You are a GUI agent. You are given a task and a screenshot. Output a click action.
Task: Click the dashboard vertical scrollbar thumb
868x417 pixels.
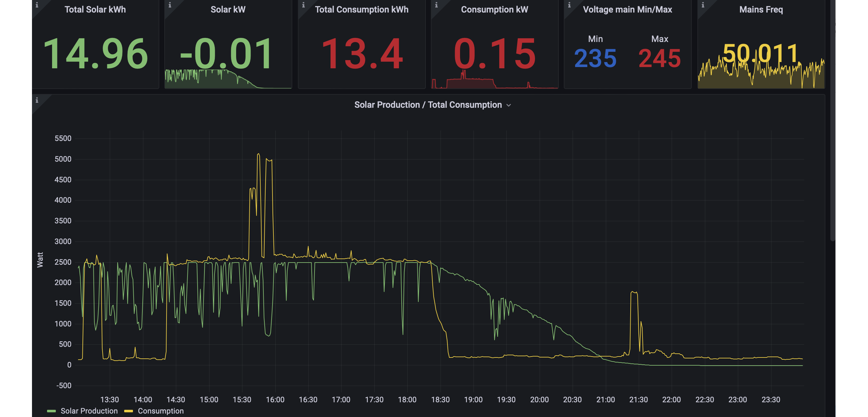point(833,121)
